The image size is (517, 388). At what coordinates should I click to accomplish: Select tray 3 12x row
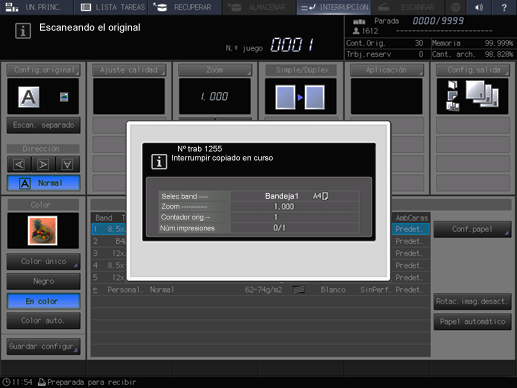click(x=109, y=253)
